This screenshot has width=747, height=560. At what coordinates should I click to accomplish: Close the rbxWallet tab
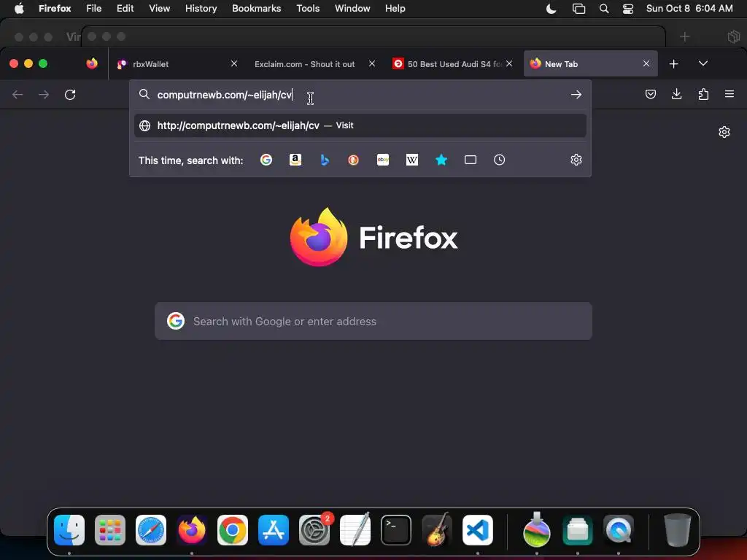click(x=234, y=64)
